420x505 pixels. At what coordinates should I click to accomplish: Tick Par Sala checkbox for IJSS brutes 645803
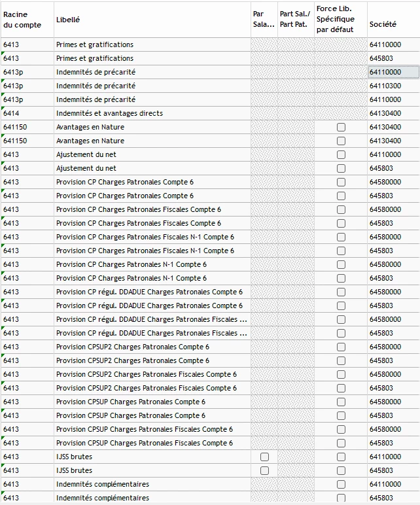[264, 470]
